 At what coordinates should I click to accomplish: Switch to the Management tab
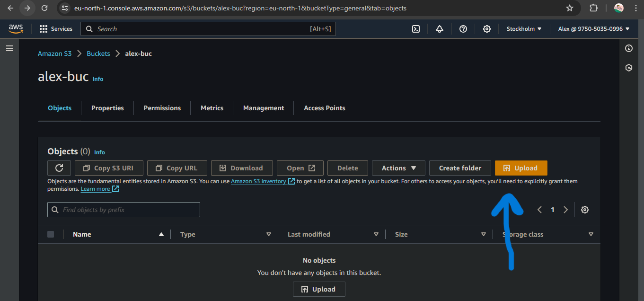pyautogui.click(x=264, y=108)
